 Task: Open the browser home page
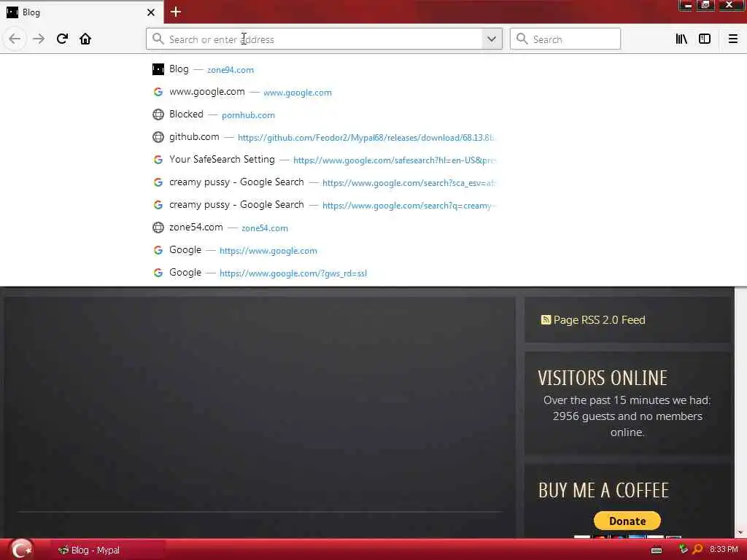click(85, 39)
